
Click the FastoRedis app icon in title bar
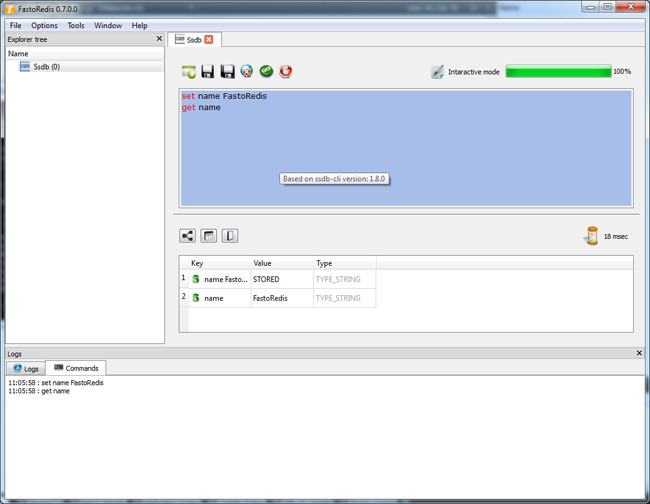(x=10, y=9)
